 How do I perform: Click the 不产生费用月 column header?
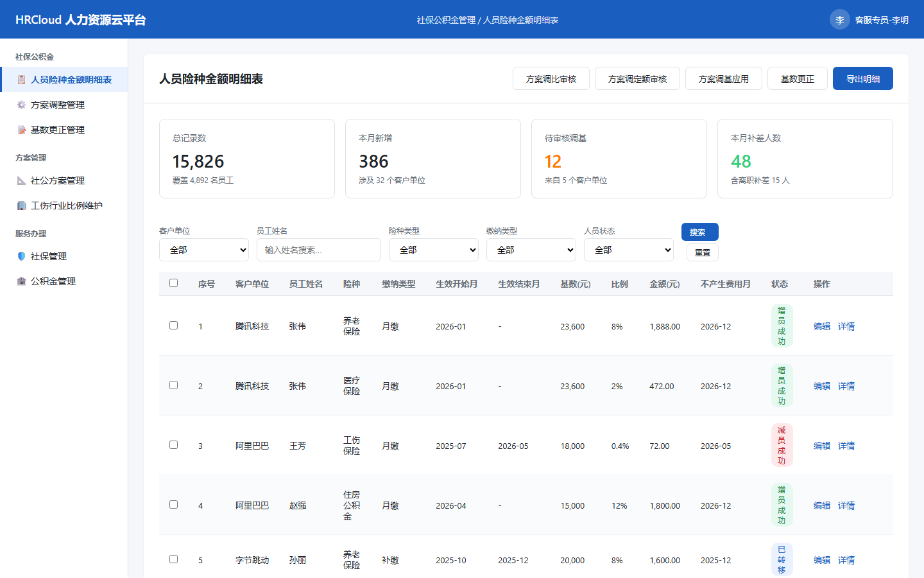coord(726,284)
